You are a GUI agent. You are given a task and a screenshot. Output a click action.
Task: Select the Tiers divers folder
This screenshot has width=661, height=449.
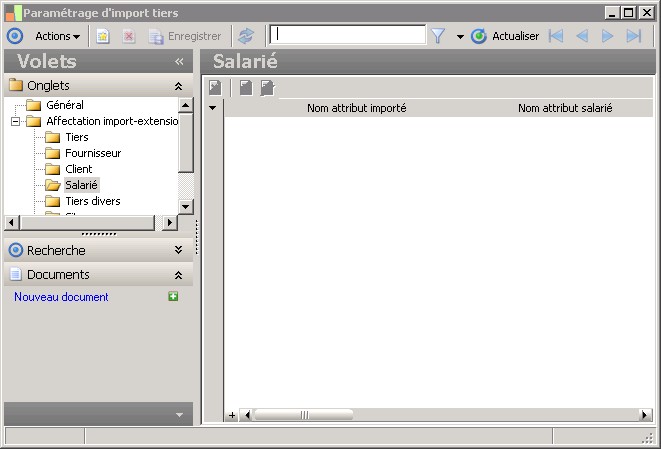pos(93,201)
